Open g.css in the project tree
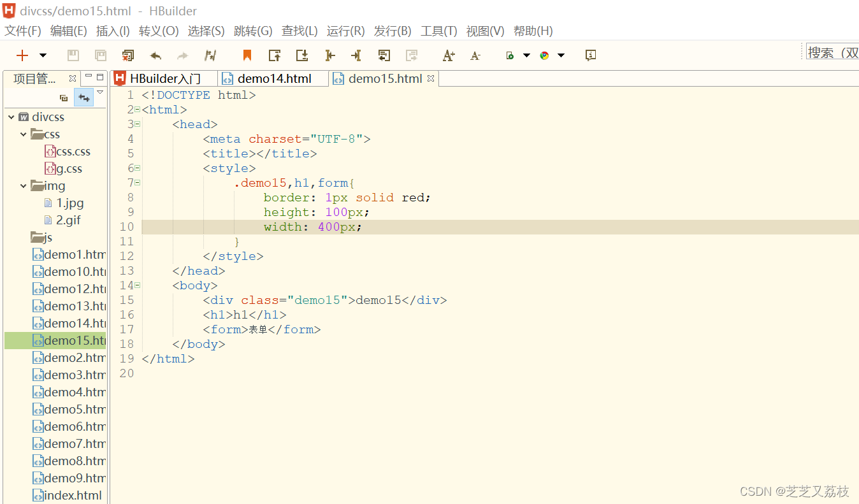Viewport: 859px width, 504px height. click(x=63, y=169)
